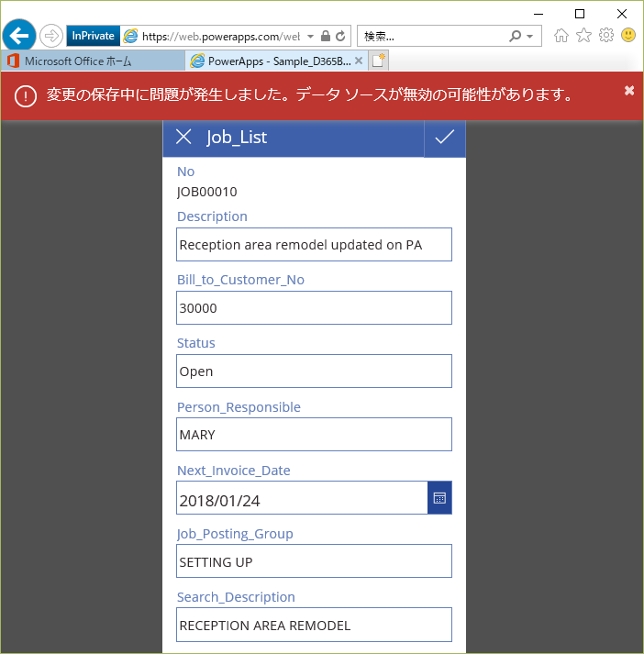644x654 pixels.
Task: Edit the Bill_to_Customer_No field
Action: coord(314,308)
